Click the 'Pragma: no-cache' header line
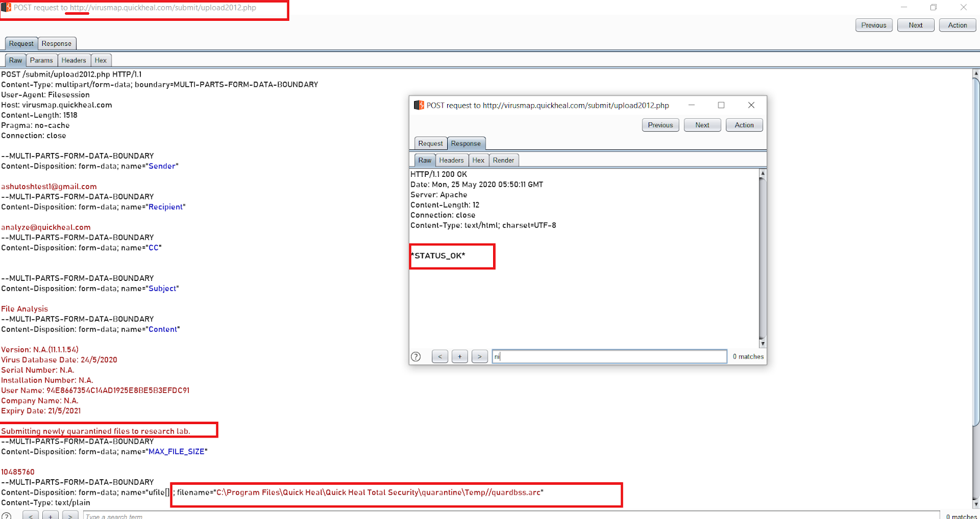This screenshot has height=519, width=980. click(x=36, y=125)
